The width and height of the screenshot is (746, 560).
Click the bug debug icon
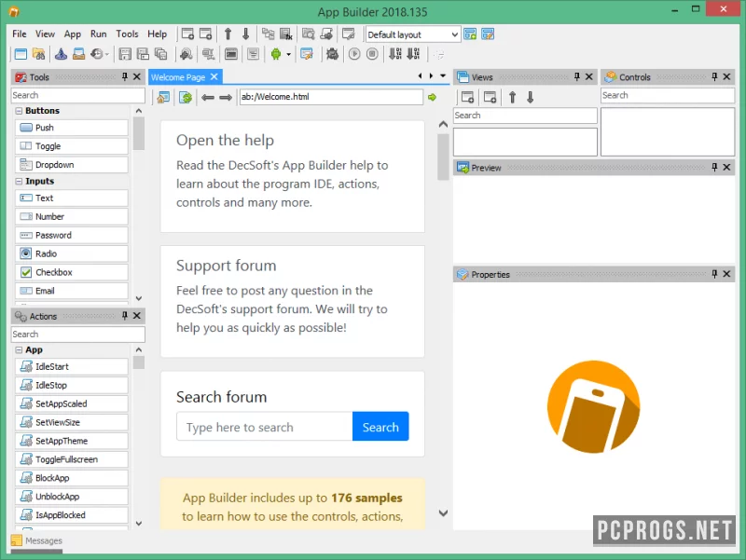coord(332,54)
